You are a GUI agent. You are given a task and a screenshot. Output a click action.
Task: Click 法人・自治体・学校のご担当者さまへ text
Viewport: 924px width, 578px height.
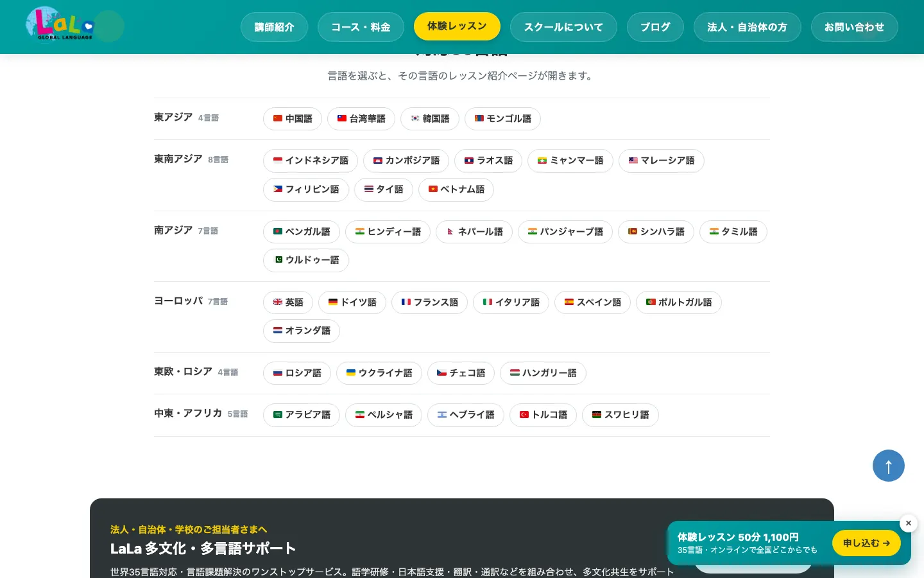click(189, 530)
